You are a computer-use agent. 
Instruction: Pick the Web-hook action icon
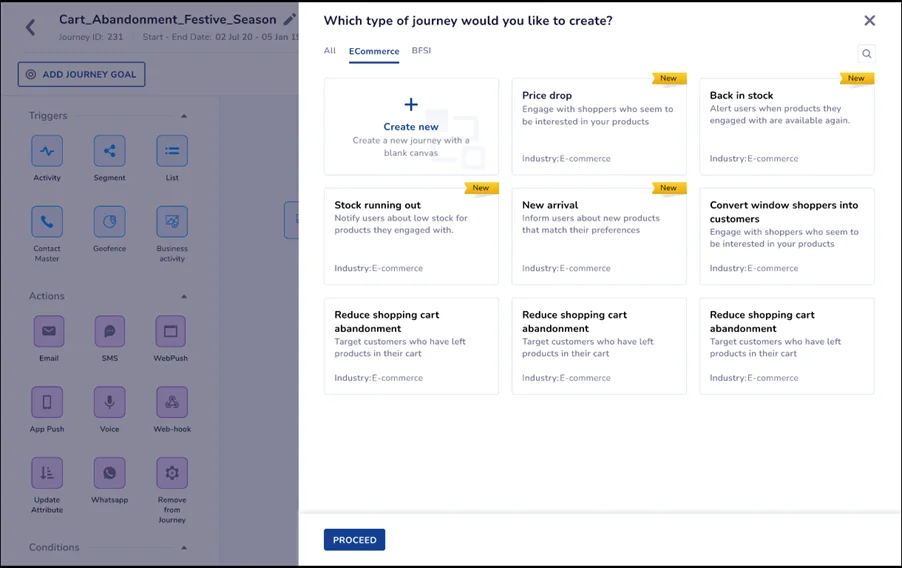pos(172,402)
